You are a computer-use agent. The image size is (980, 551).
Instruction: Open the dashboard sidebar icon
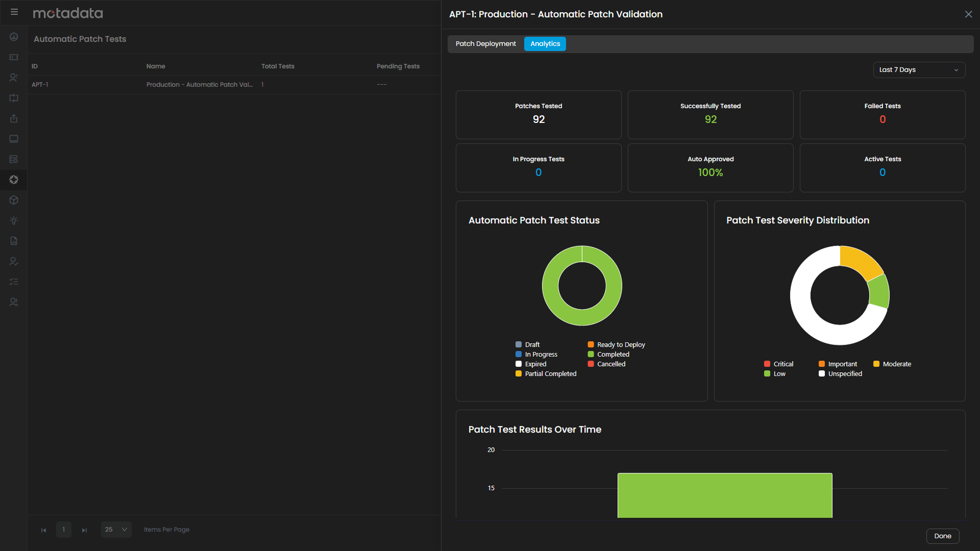(14, 37)
